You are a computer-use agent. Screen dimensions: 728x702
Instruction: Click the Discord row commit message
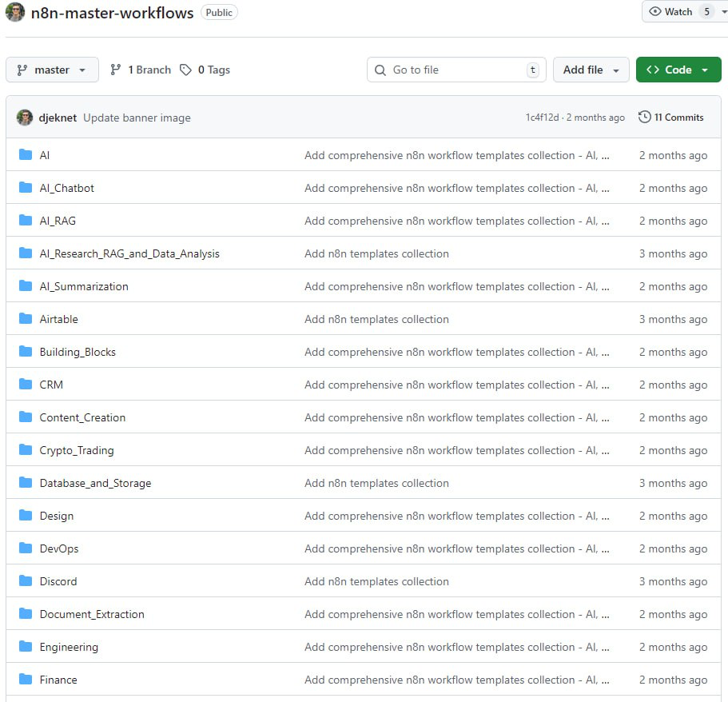tap(376, 581)
